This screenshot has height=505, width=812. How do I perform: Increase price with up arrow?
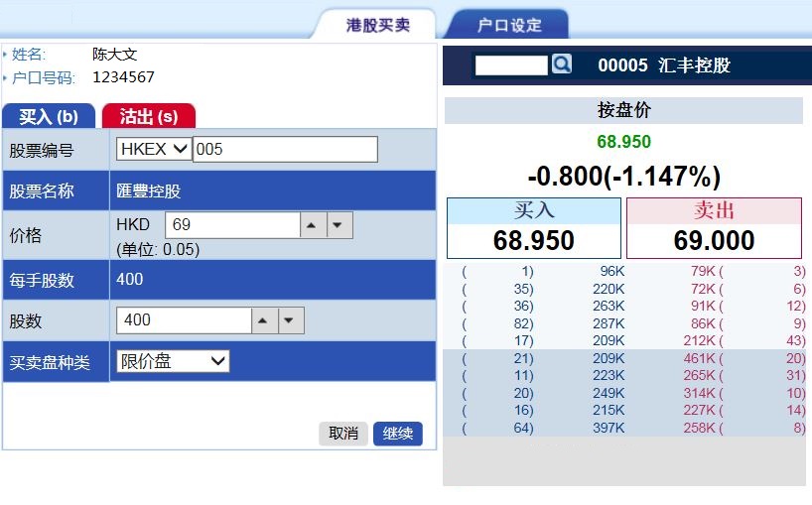[313, 225]
